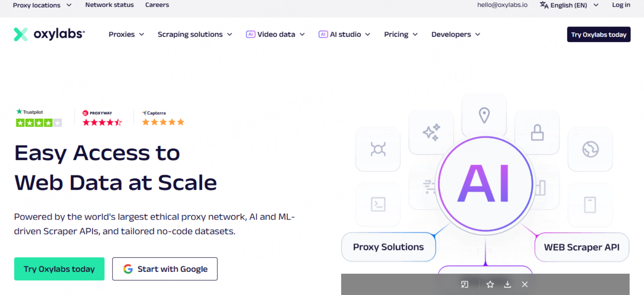
Task: Click Start with Google button
Action: (165, 269)
